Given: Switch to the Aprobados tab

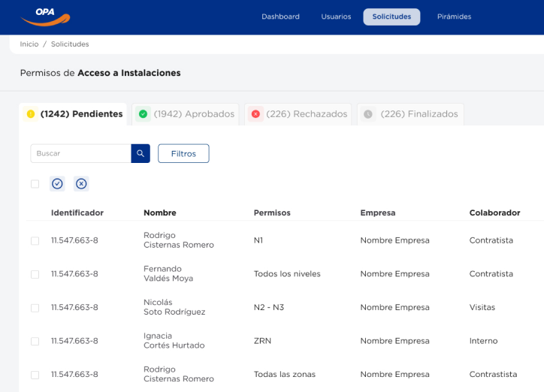Looking at the screenshot, I should (193, 114).
